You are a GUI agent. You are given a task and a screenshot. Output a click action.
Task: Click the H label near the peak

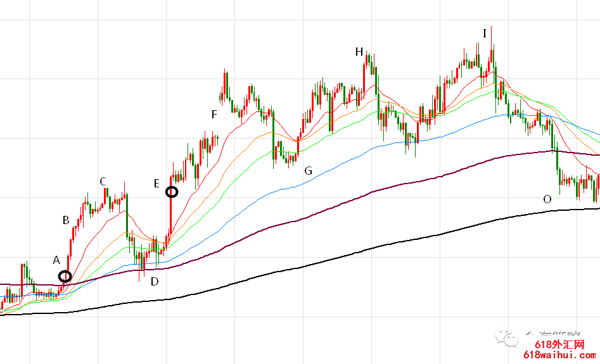(359, 51)
